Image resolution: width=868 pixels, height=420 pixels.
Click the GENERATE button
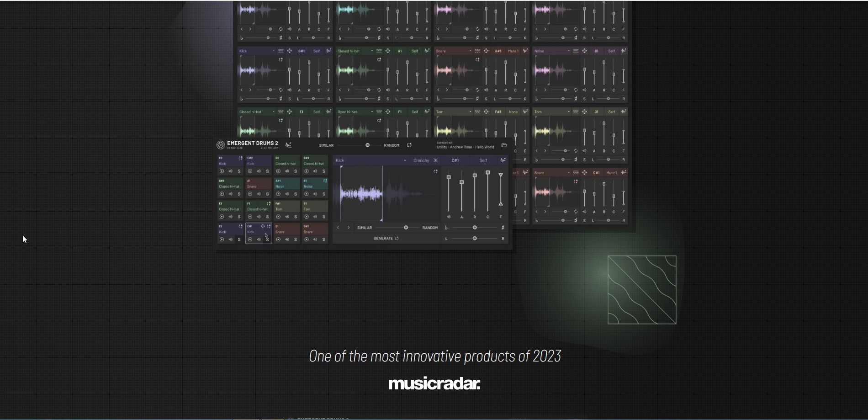[386, 239]
